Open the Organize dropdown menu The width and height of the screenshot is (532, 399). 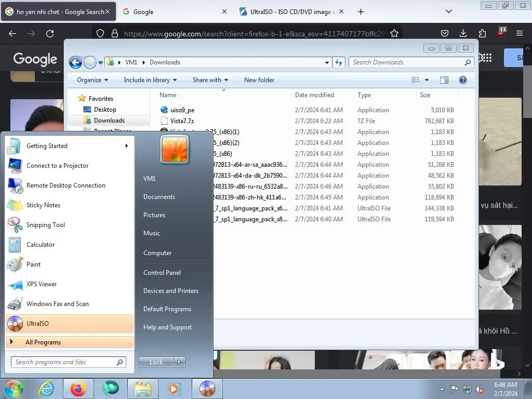tap(92, 80)
